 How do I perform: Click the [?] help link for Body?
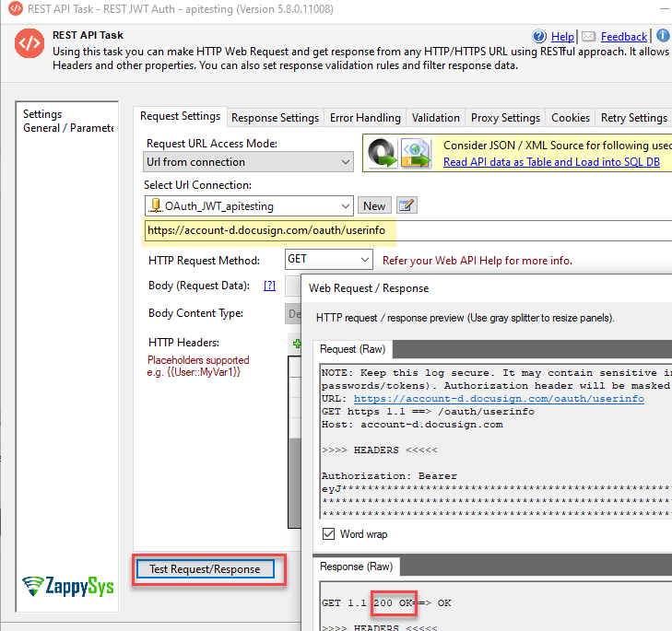point(269,286)
